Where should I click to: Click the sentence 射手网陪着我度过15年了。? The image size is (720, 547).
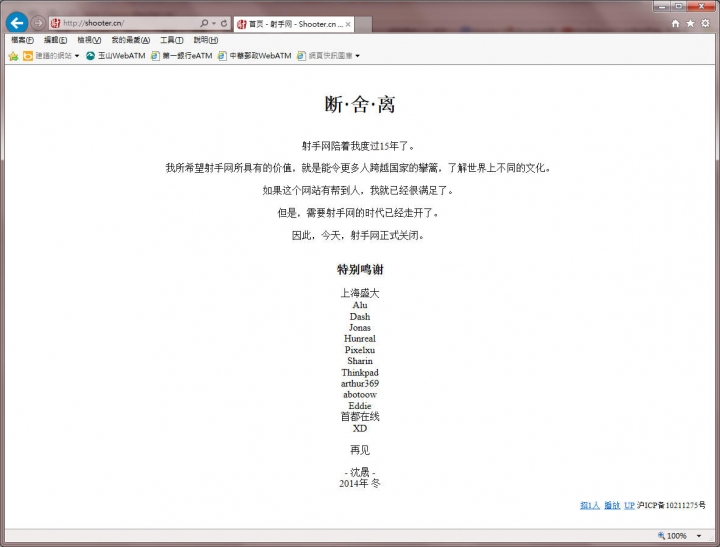pos(359,146)
